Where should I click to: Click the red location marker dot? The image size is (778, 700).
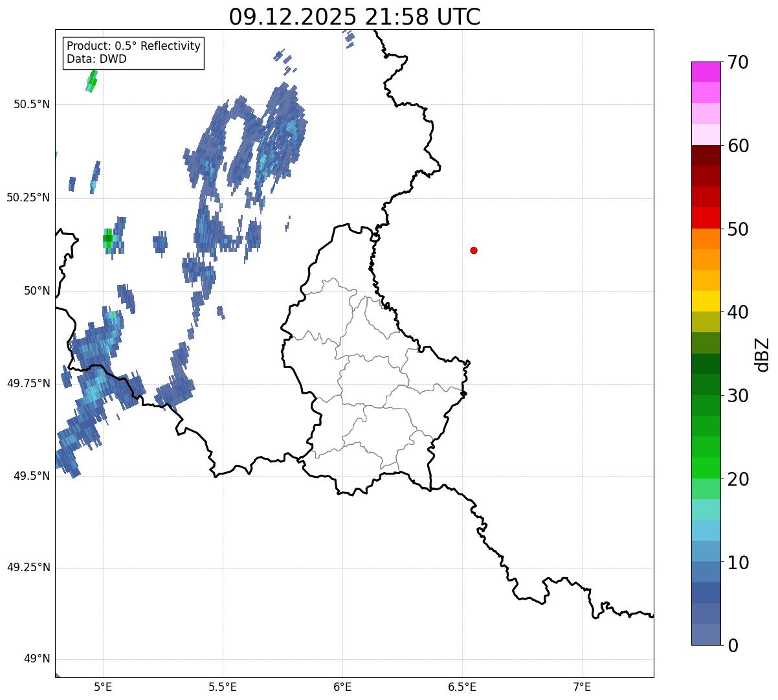[474, 250]
